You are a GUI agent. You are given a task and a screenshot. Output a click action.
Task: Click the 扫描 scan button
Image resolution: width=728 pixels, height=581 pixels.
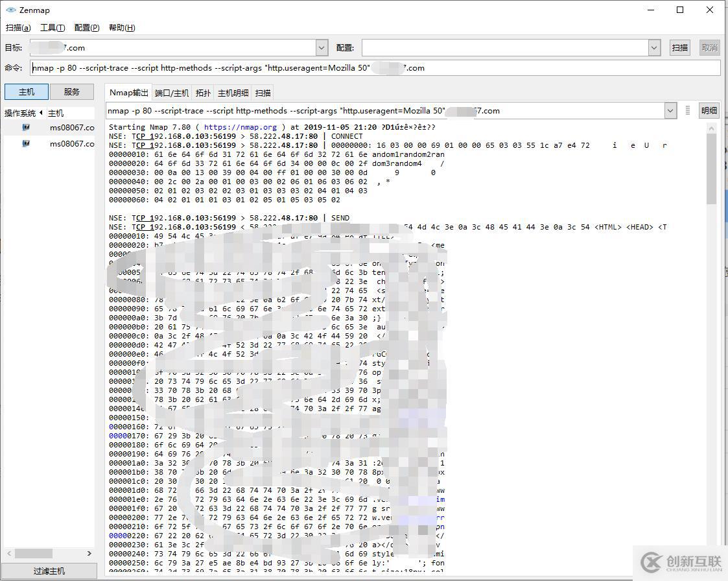680,48
